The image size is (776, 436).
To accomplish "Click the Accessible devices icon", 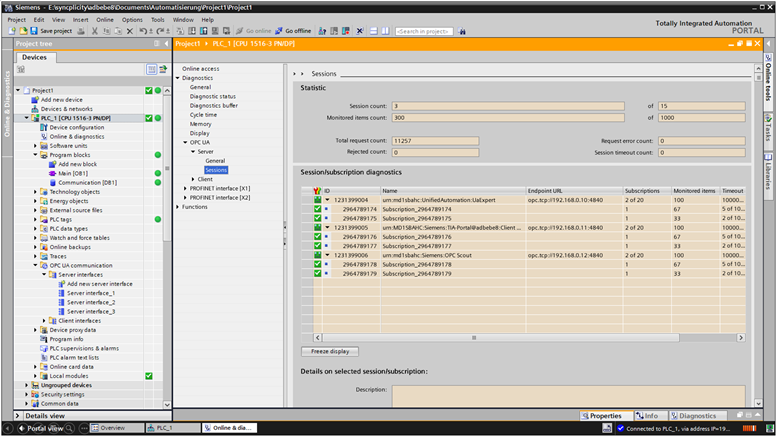I will [322, 31].
